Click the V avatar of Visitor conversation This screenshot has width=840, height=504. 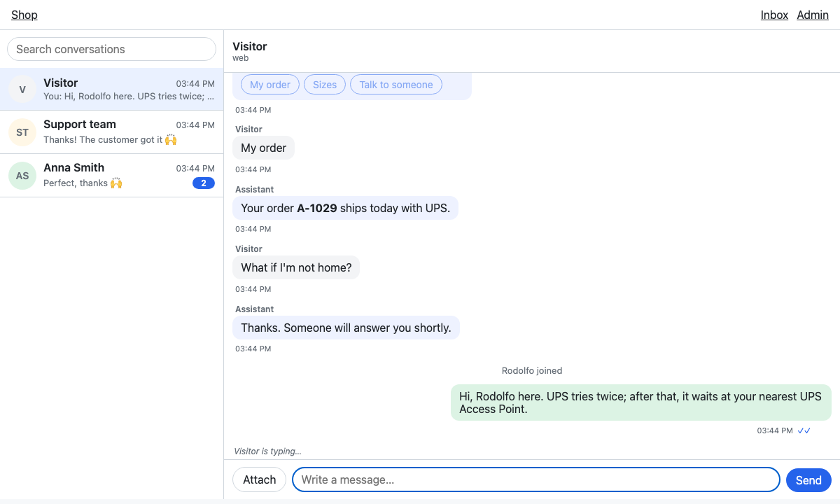pos(22,90)
